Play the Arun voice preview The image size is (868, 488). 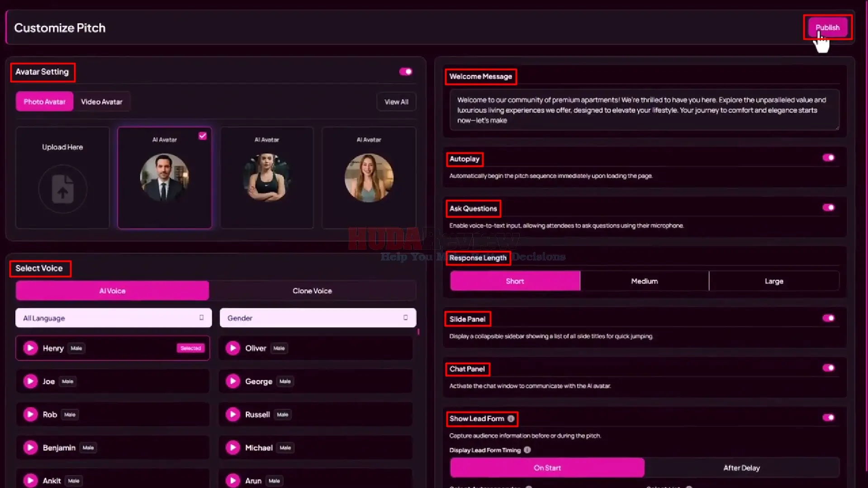pos(233,480)
